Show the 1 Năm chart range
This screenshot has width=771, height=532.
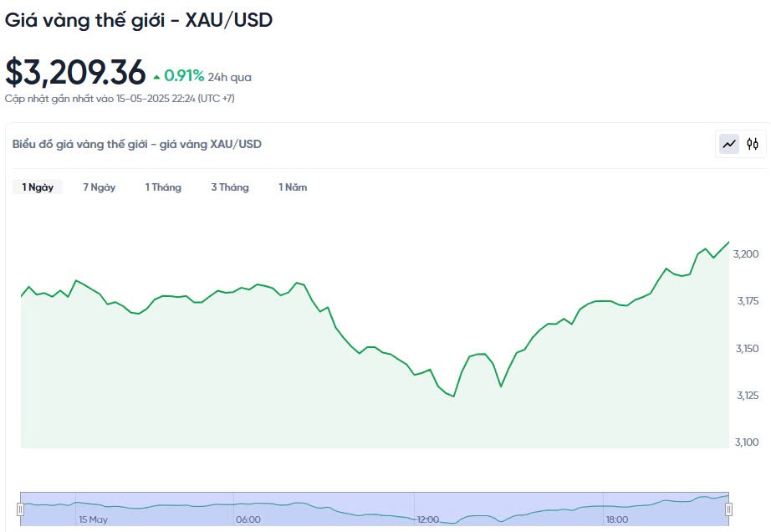[x=293, y=187]
